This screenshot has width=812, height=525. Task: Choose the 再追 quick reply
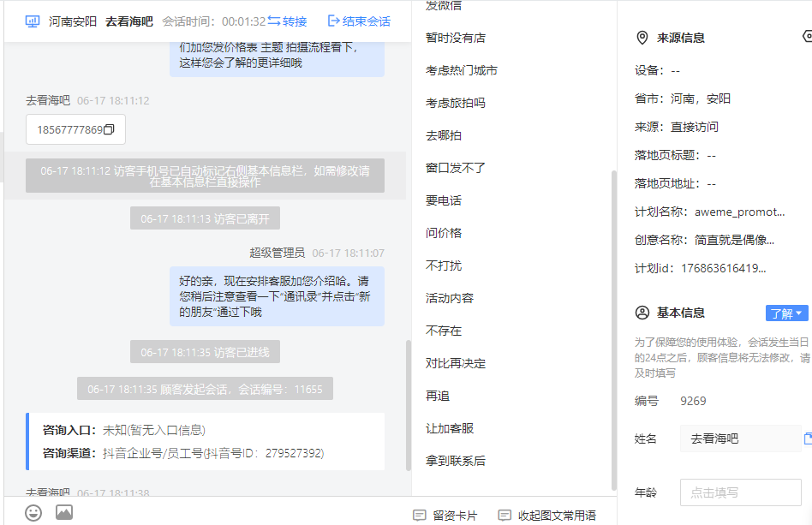[x=438, y=396]
